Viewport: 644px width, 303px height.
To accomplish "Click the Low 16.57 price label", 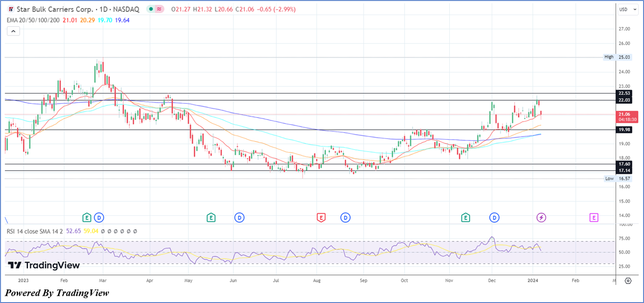I will click(x=618, y=179).
